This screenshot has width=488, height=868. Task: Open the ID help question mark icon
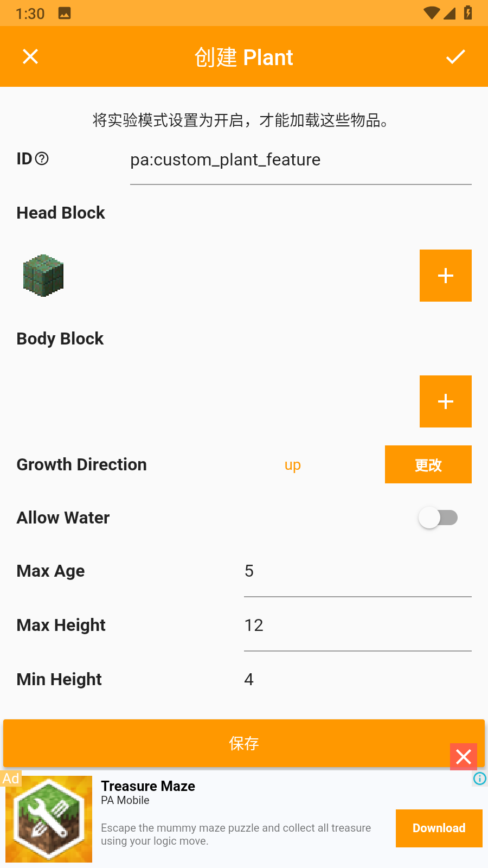(42, 158)
